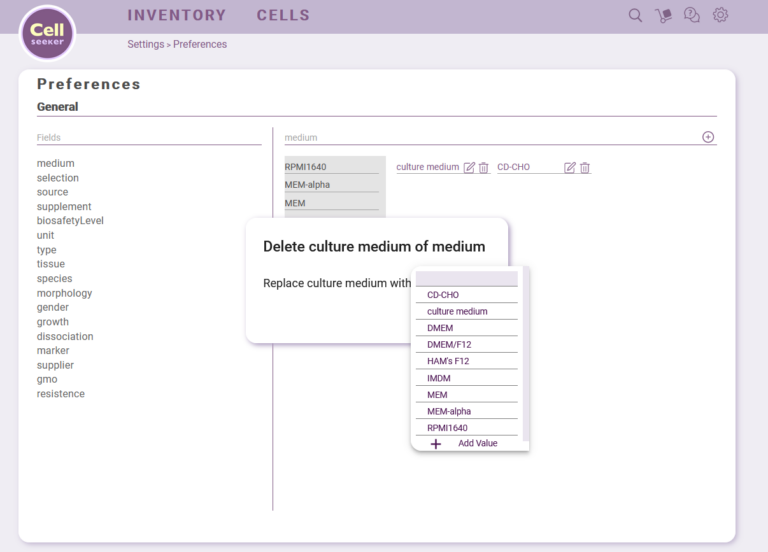Open the shopping cart icon
Image resolution: width=768 pixels, height=552 pixels.
pos(664,15)
